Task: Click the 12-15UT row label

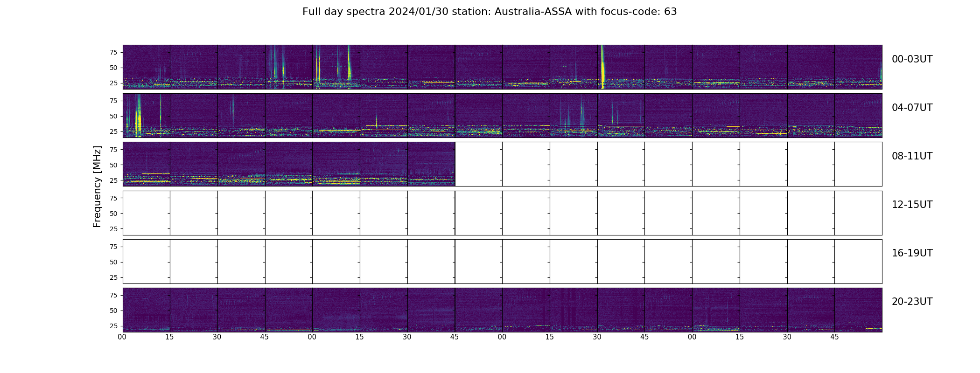Action: (x=912, y=205)
